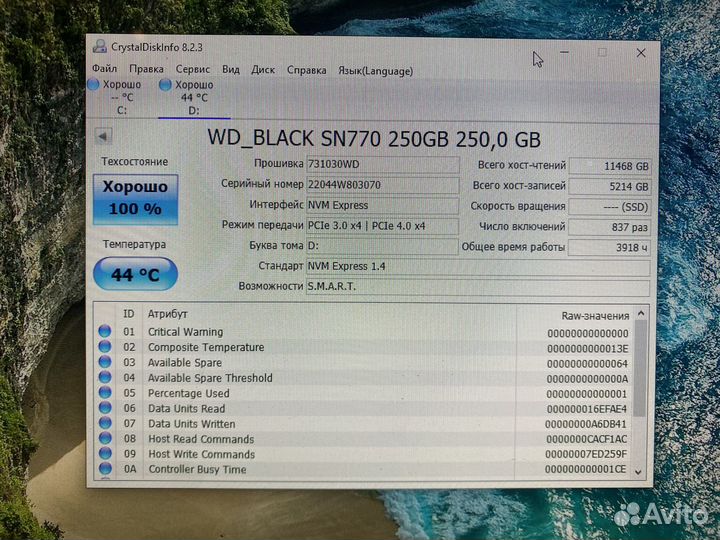This screenshot has width=720, height=540.
Task: Select the Data Units Read attribute
Action: [x=186, y=409]
